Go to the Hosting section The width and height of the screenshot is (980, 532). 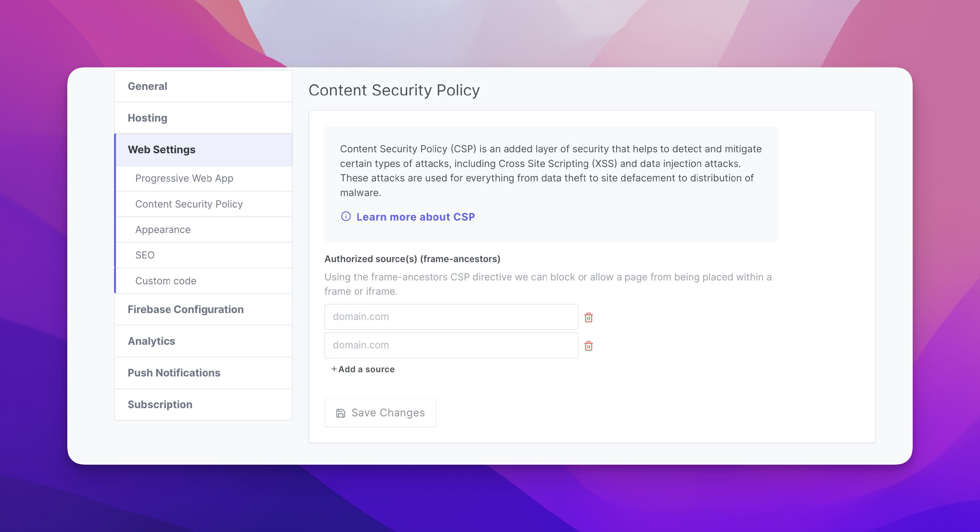147,118
